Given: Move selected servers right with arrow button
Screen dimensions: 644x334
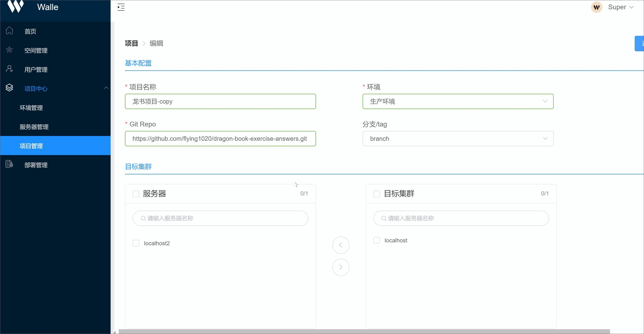Looking at the screenshot, I should (x=341, y=267).
